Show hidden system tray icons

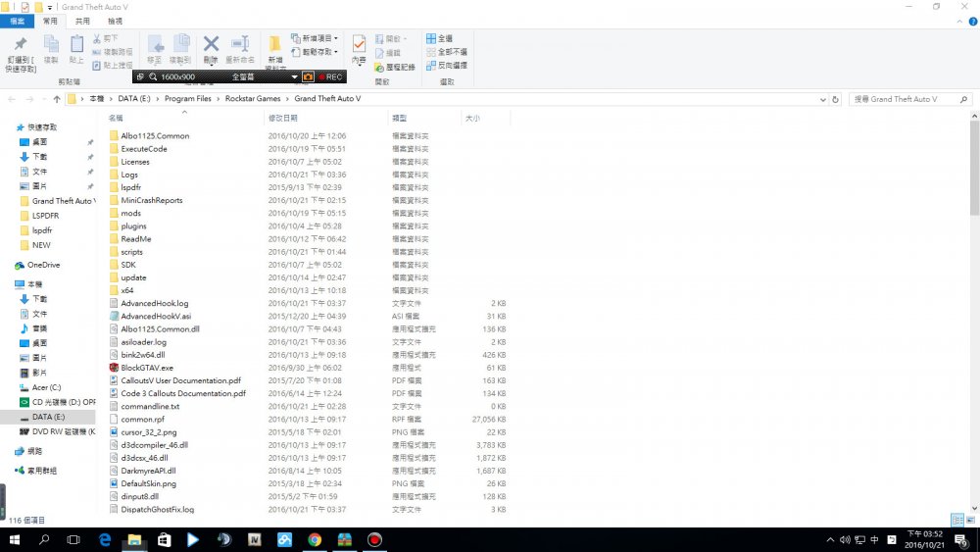click(830, 539)
